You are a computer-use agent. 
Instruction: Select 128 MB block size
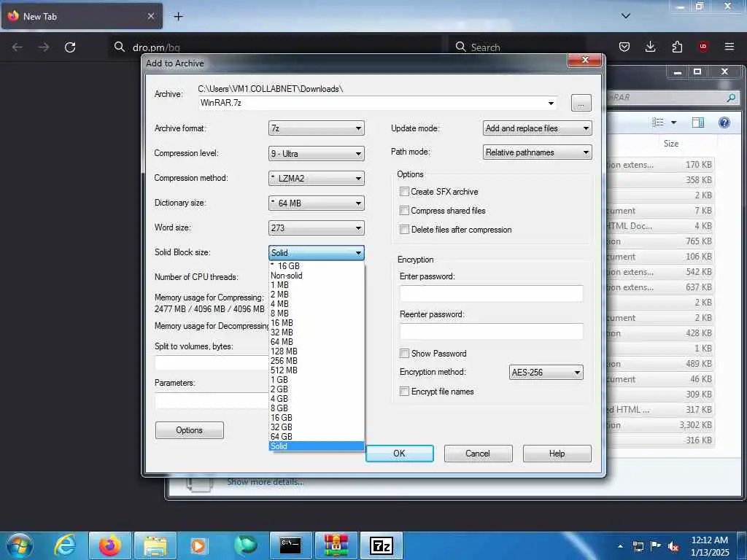pos(317,351)
